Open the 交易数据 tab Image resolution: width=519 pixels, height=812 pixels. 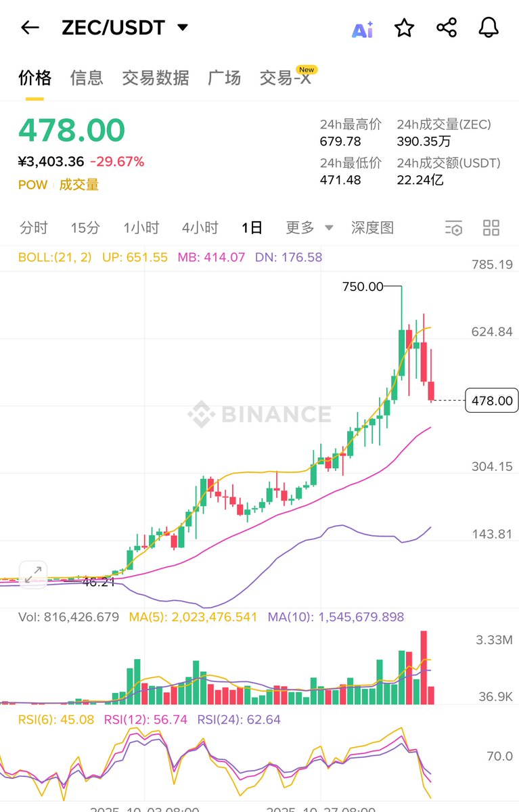[156, 78]
